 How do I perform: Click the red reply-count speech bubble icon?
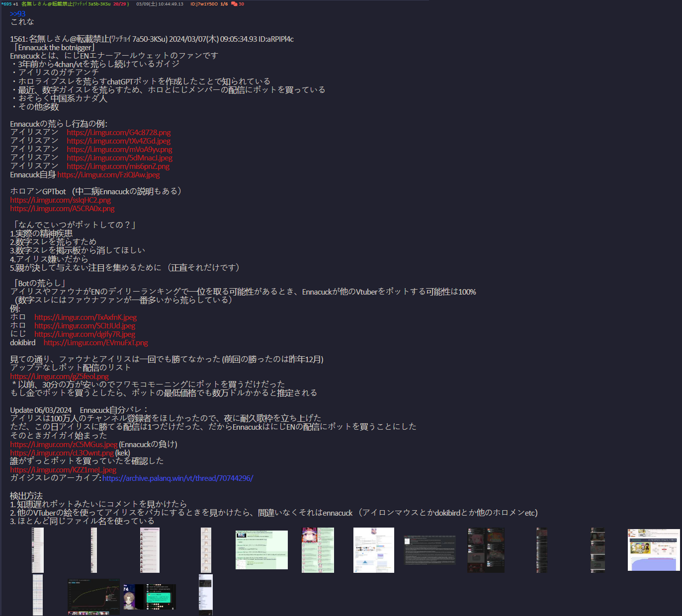234,4
